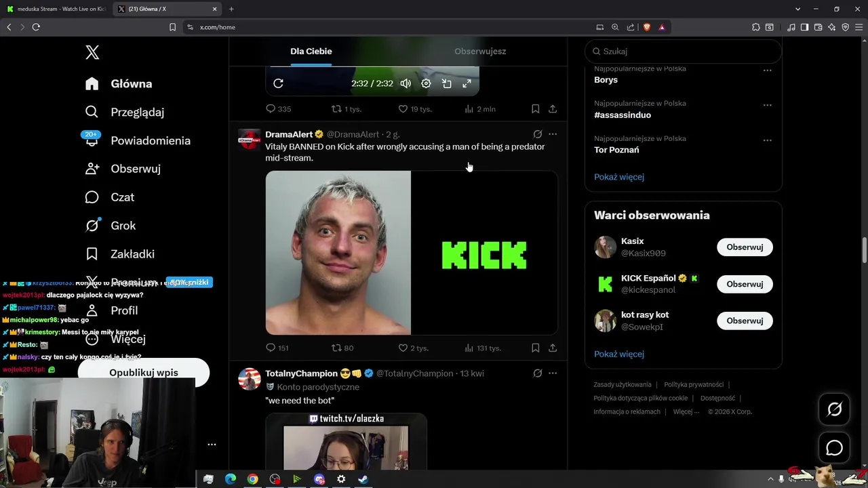Toggle picture-in-picture on the video
This screenshot has width=868, height=488.
(x=447, y=83)
